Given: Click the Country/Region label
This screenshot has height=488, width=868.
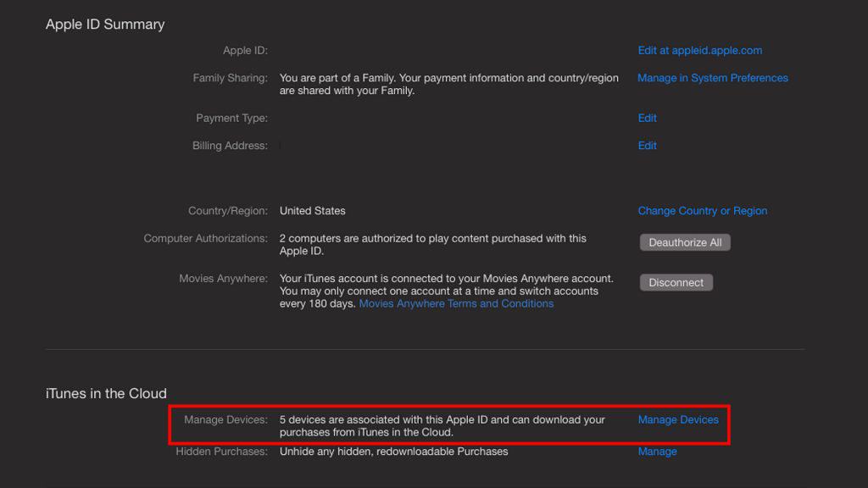Looking at the screenshot, I should pos(227,211).
